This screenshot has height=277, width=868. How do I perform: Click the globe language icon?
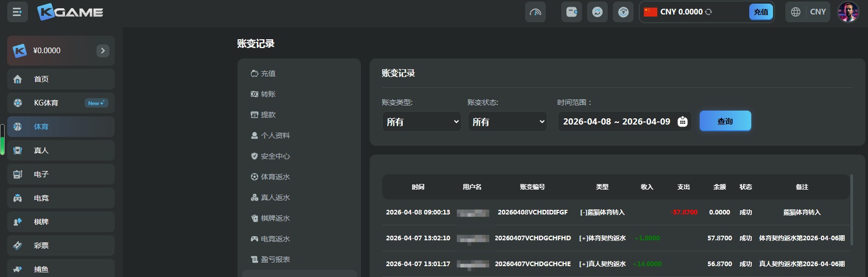[796, 12]
